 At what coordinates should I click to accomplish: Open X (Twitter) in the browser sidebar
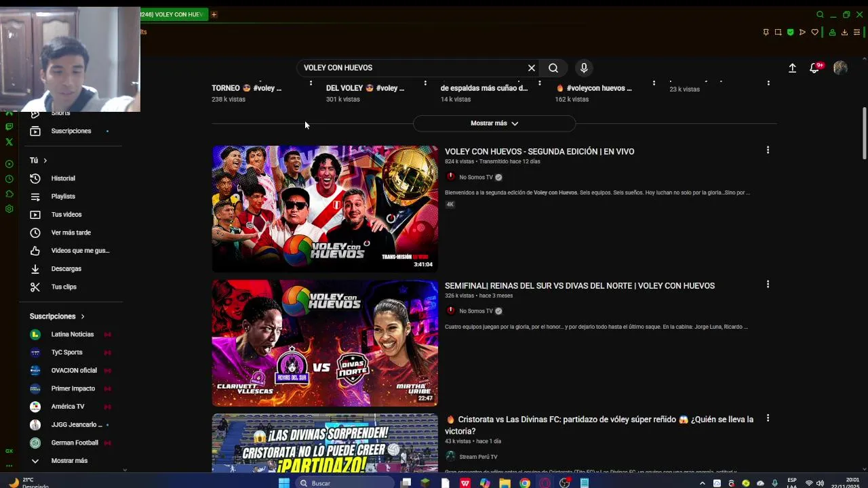click(9, 142)
